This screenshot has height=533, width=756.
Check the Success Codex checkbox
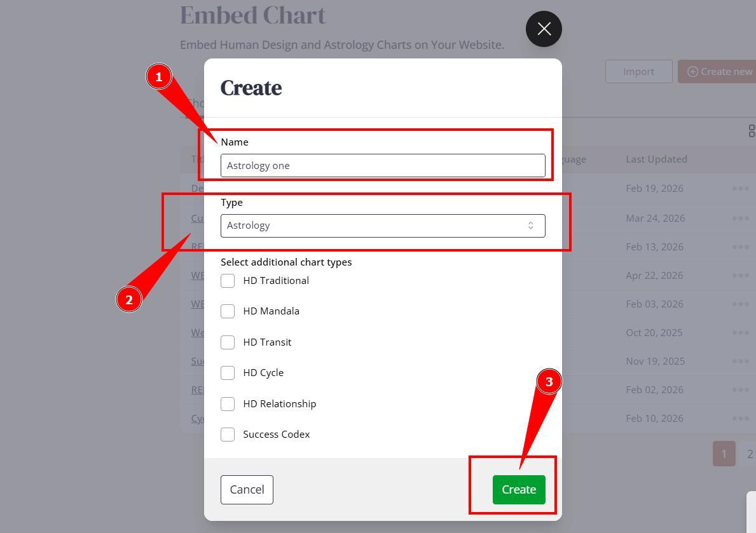coord(228,435)
